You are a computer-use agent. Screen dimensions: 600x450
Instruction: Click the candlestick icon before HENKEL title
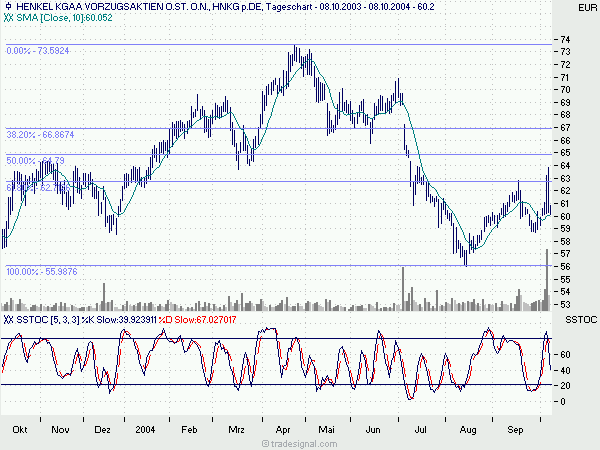click(8, 8)
